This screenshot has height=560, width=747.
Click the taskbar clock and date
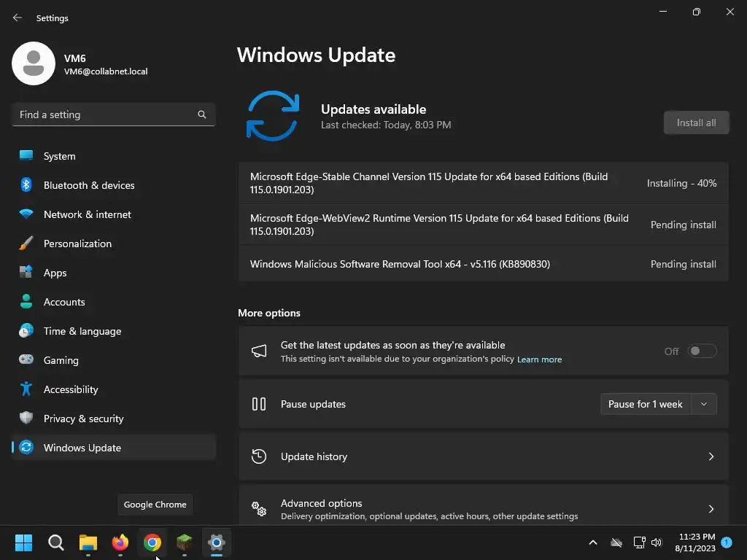(x=695, y=542)
